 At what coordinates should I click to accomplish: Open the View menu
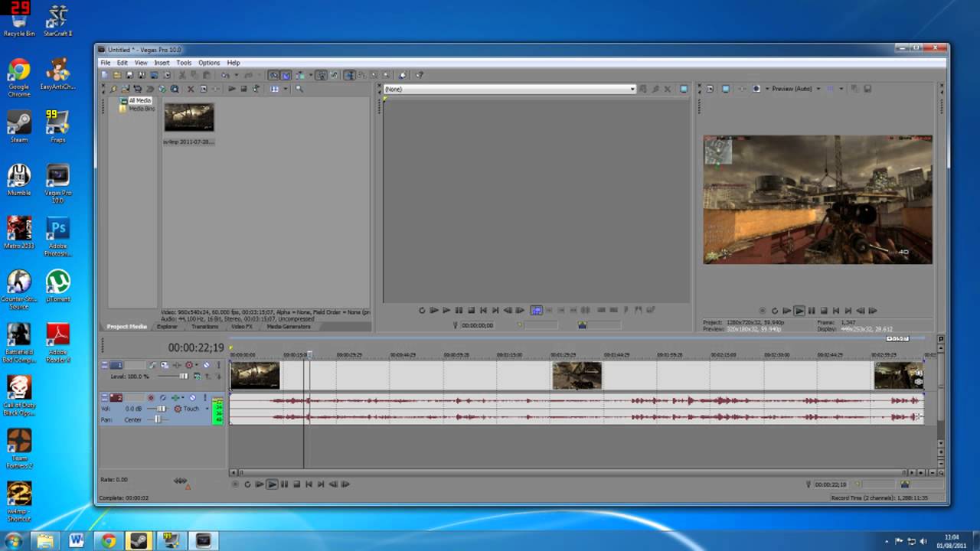coord(142,63)
